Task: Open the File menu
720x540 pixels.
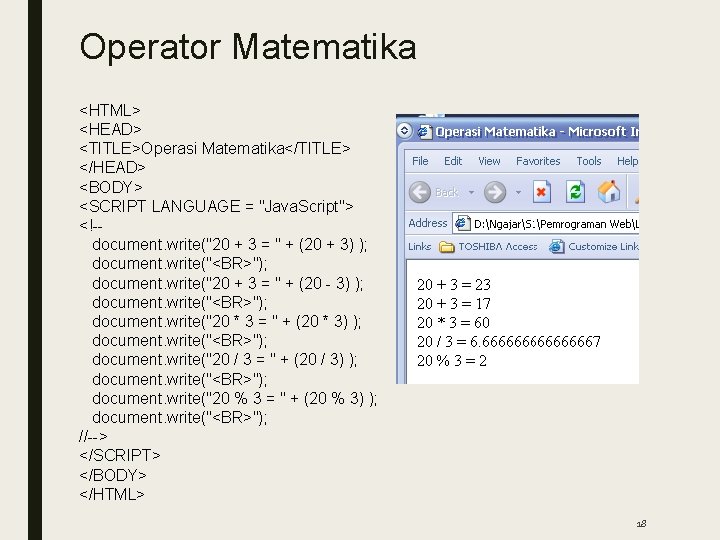Action: click(420, 161)
